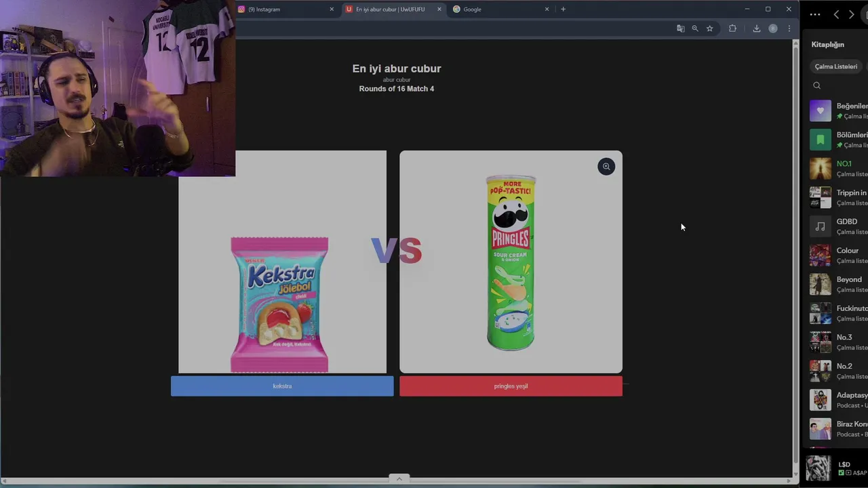This screenshot has width=868, height=488.
Task: Open the No.3 playlist
Action: pos(839,342)
